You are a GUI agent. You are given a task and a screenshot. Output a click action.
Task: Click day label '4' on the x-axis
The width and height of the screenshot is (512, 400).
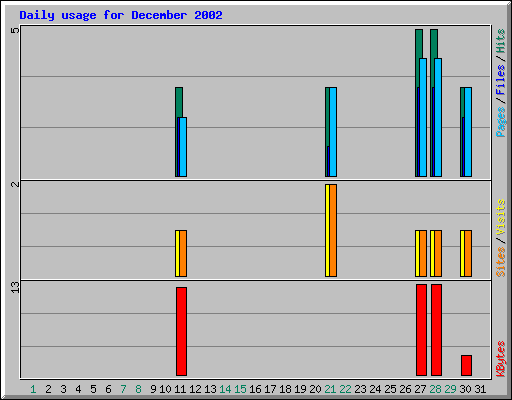(x=78, y=389)
